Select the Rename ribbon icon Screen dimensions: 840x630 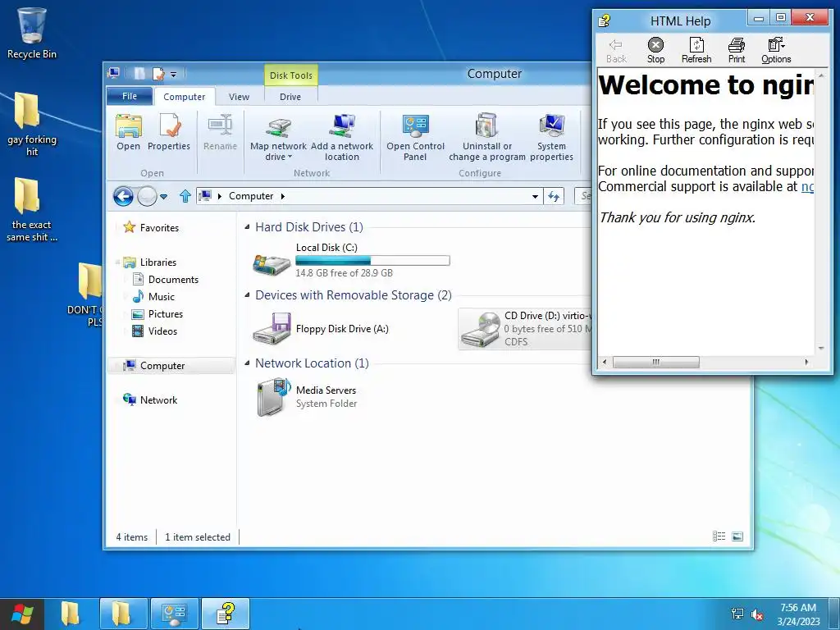pos(220,132)
